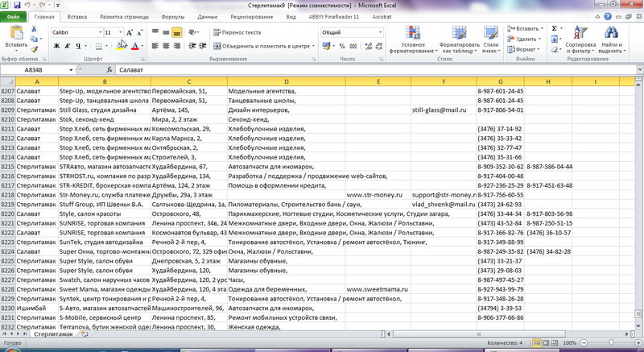Align cell text left
The width and height of the screenshot is (644, 352).
pos(155,46)
